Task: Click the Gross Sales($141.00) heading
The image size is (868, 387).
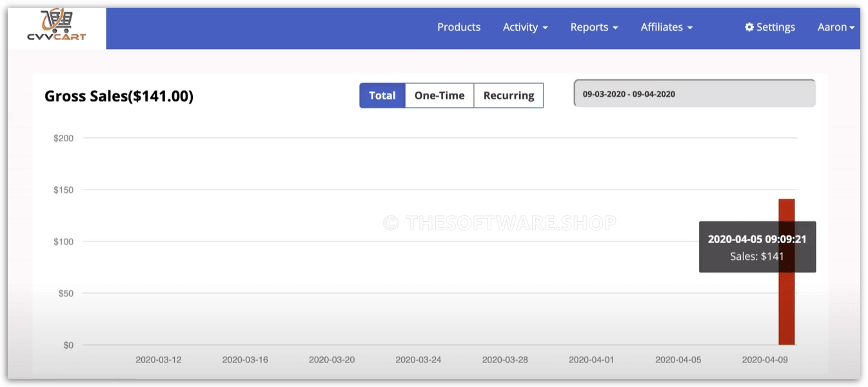Action: coord(119,96)
